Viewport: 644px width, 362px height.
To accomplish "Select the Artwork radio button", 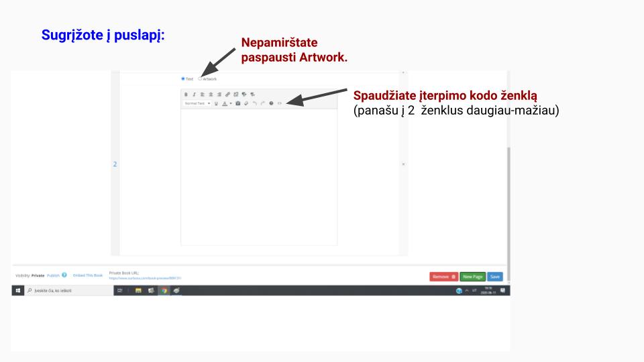I will pos(200,78).
